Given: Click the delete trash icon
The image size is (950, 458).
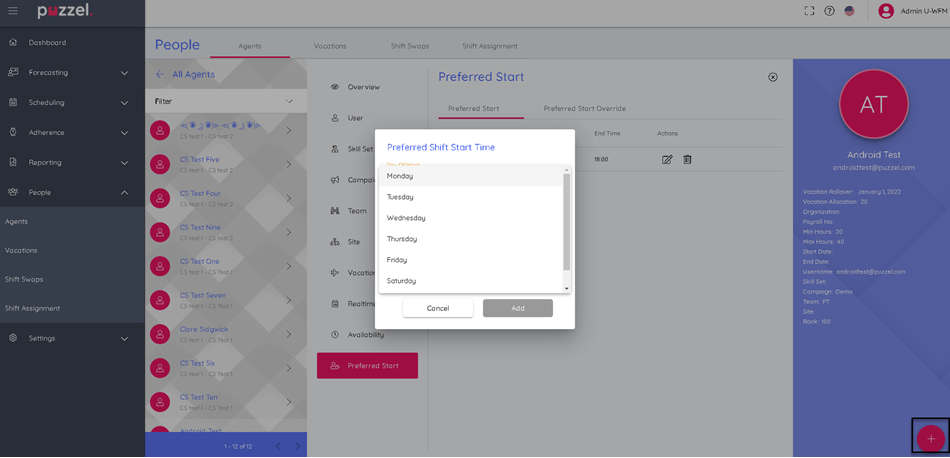Looking at the screenshot, I should [x=687, y=159].
